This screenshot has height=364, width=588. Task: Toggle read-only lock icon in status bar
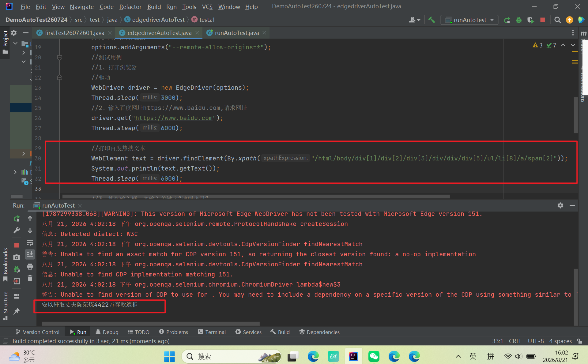point(579,341)
